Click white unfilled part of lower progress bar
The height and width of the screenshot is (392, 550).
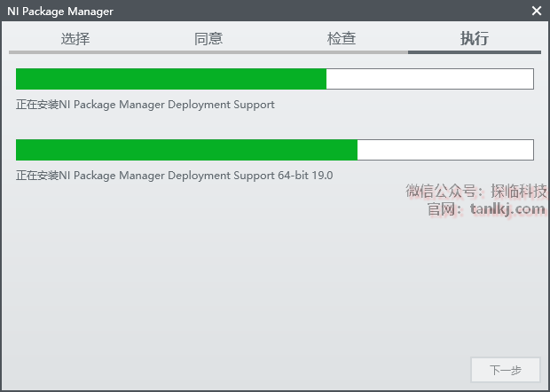click(x=444, y=150)
